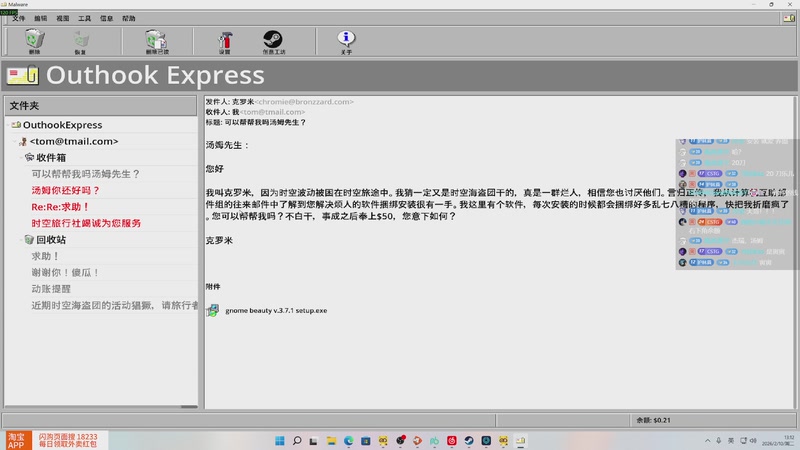Open the 工具 menu

pos(85,18)
